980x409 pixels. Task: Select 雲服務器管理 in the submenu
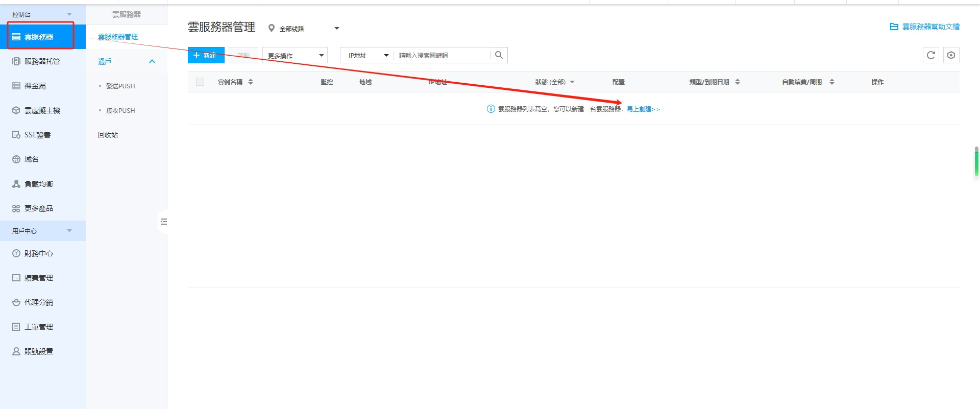click(118, 37)
